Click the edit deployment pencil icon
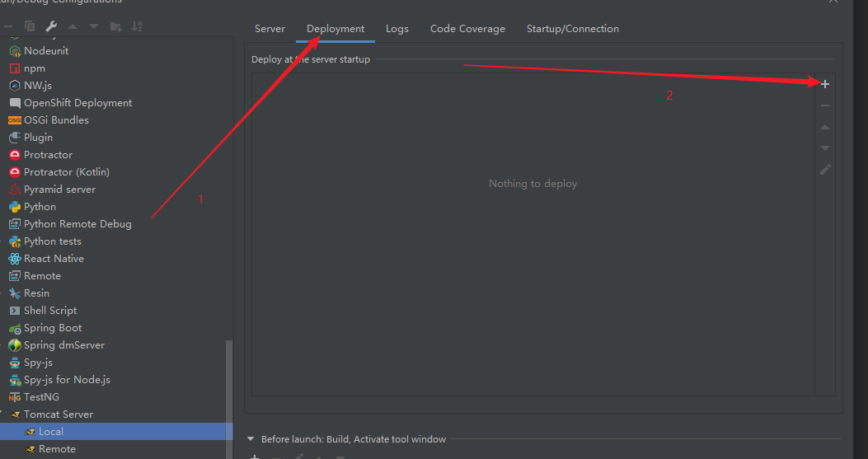 825,170
